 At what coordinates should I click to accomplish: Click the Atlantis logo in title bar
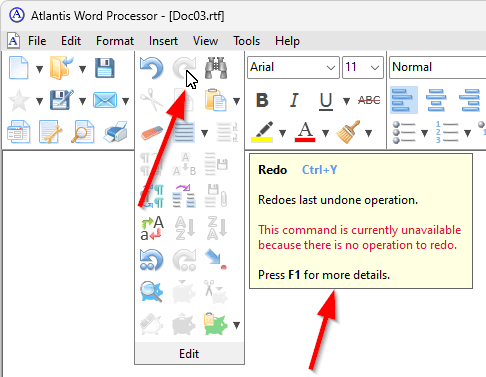(x=17, y=15)
